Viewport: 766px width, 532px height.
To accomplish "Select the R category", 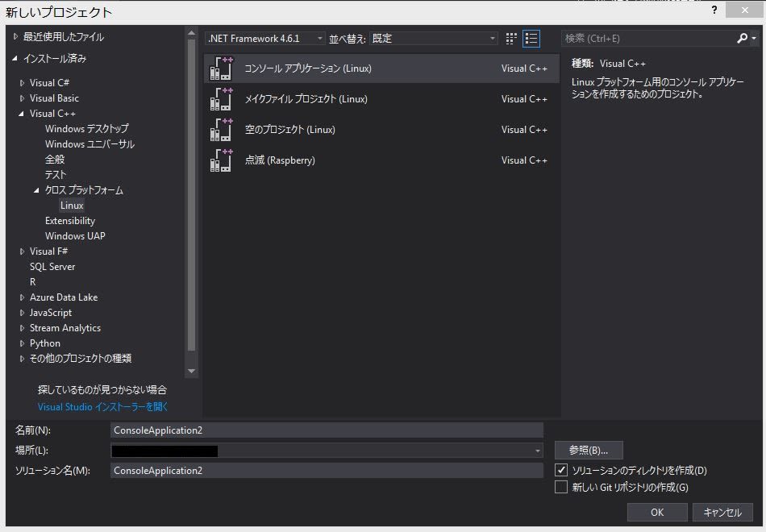I will [33, 282].
